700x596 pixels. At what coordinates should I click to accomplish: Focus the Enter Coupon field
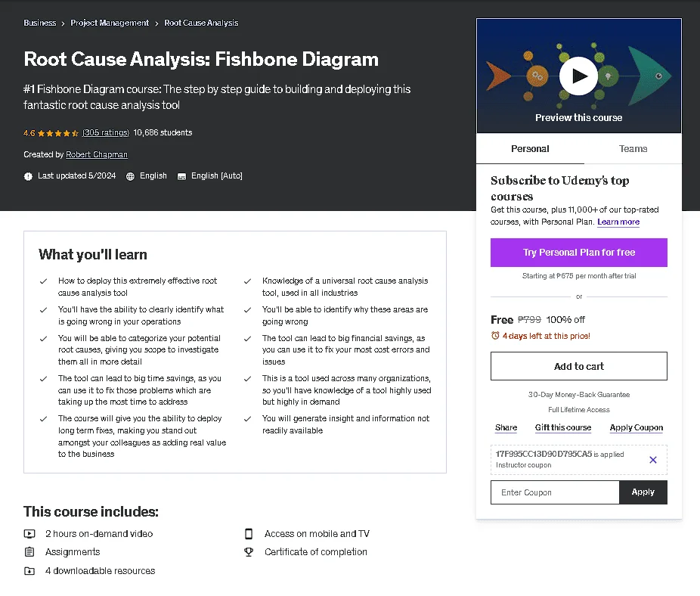click(555, 492)
